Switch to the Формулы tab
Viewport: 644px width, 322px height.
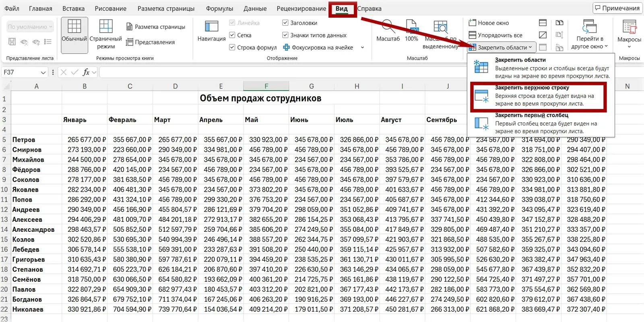coord(219,8)
